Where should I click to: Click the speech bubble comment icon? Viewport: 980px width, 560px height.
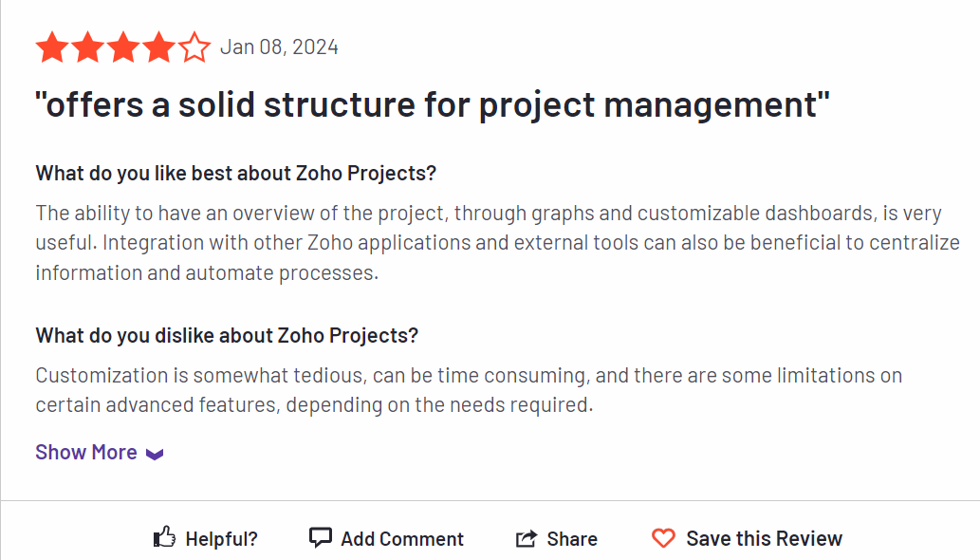point(321,537)
